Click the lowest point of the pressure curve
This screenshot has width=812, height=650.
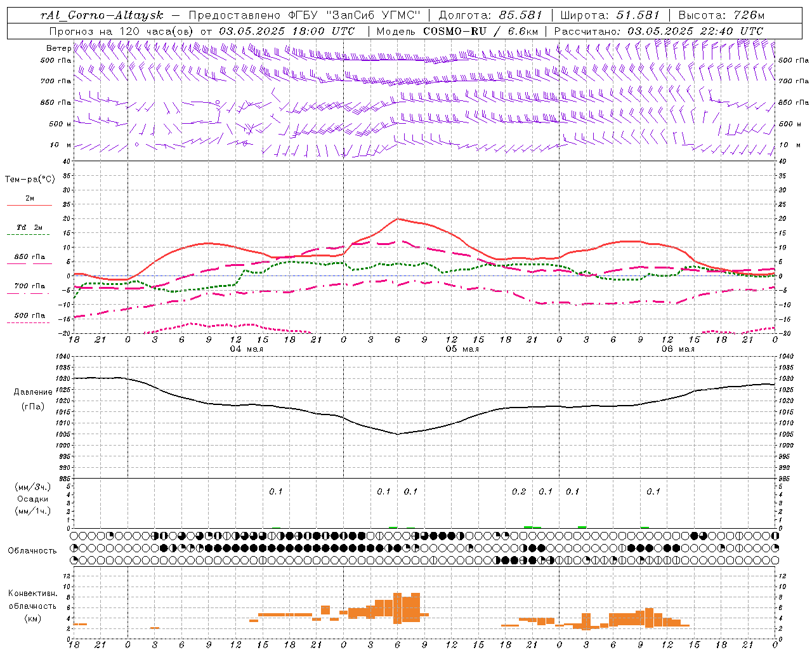pos(398,434)
